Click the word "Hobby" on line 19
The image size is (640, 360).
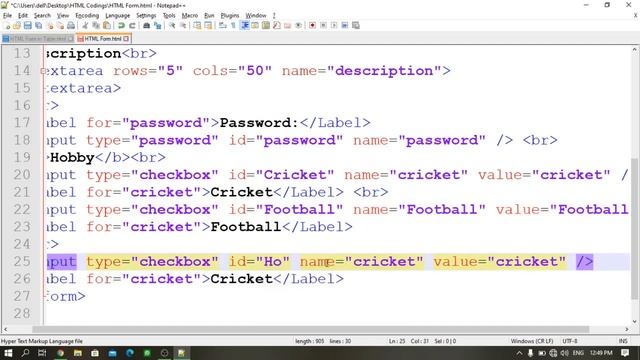click(72, 158)
